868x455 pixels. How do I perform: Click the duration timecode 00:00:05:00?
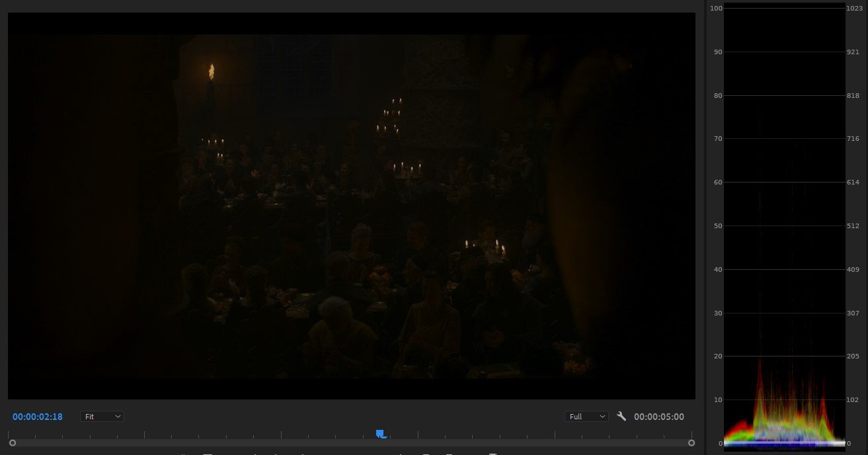(x=659, y=417)
